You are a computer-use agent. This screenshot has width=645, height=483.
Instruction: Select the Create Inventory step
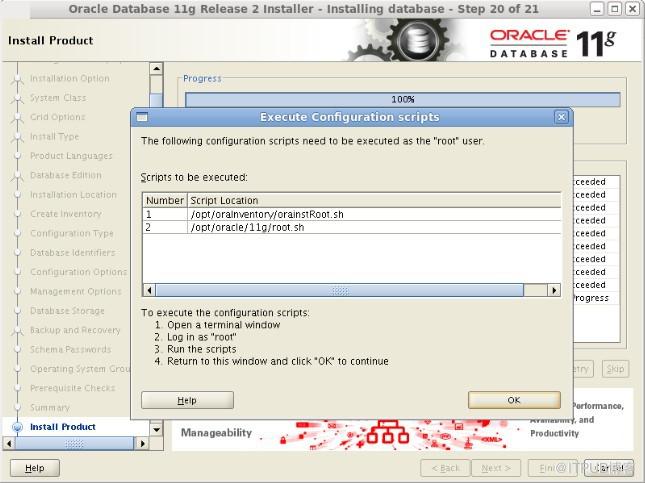point(66,214)
